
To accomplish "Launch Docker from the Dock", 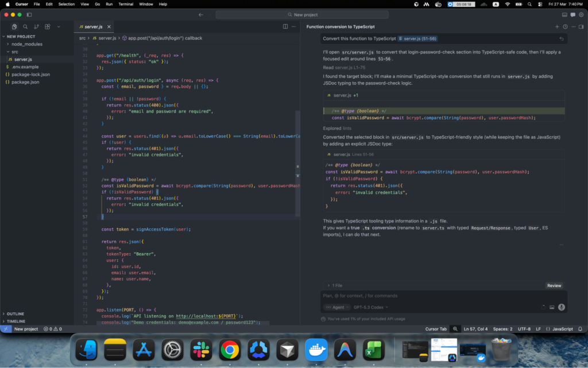I will tap(316, 349).
